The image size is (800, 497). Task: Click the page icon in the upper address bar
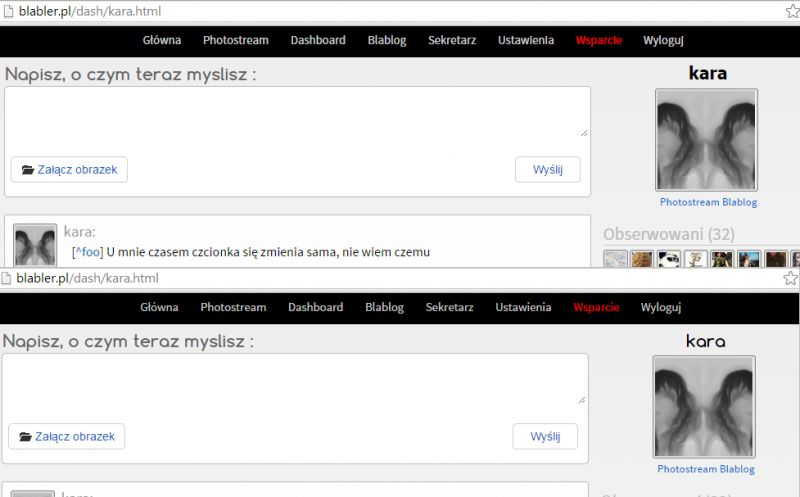8,11
